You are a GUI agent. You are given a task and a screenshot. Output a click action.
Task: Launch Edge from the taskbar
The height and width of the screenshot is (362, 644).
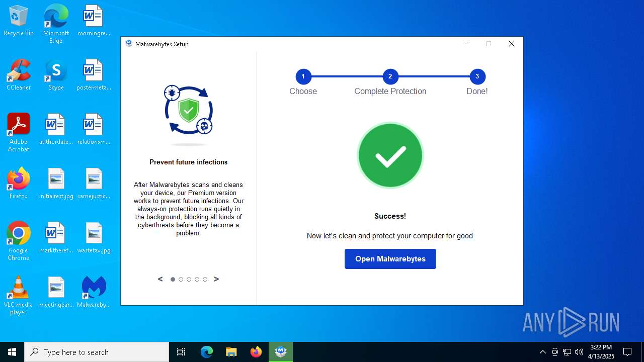[x=207, y=352]
